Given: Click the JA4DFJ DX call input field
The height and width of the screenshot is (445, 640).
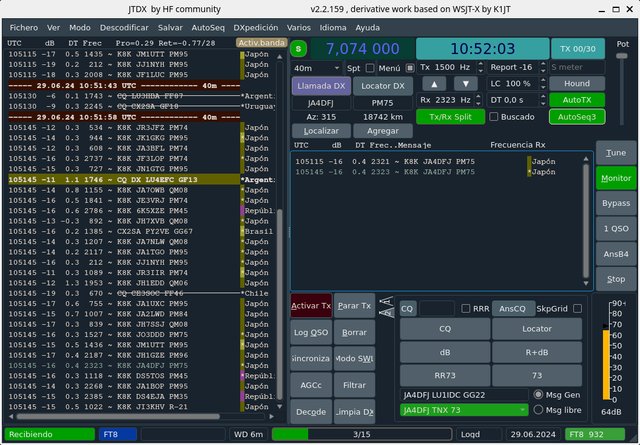Looking at the screenshot, I should tap(321, 103).
